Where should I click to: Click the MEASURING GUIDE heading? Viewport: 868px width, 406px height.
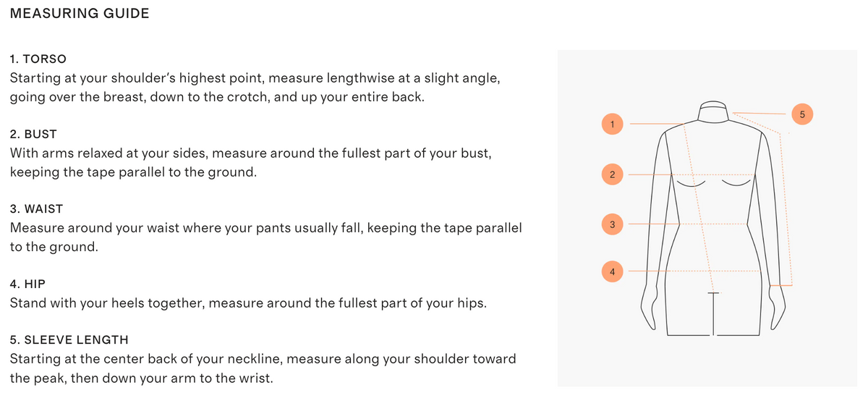[80, 13]
